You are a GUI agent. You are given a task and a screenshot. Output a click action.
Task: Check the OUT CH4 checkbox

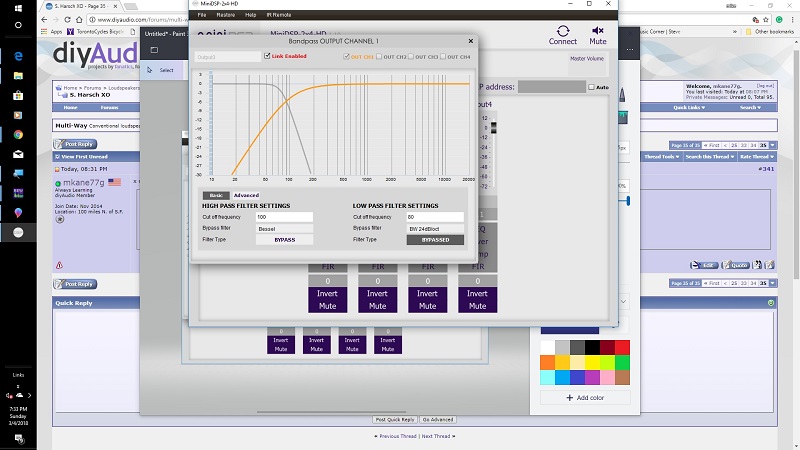[x=443, y=57]
